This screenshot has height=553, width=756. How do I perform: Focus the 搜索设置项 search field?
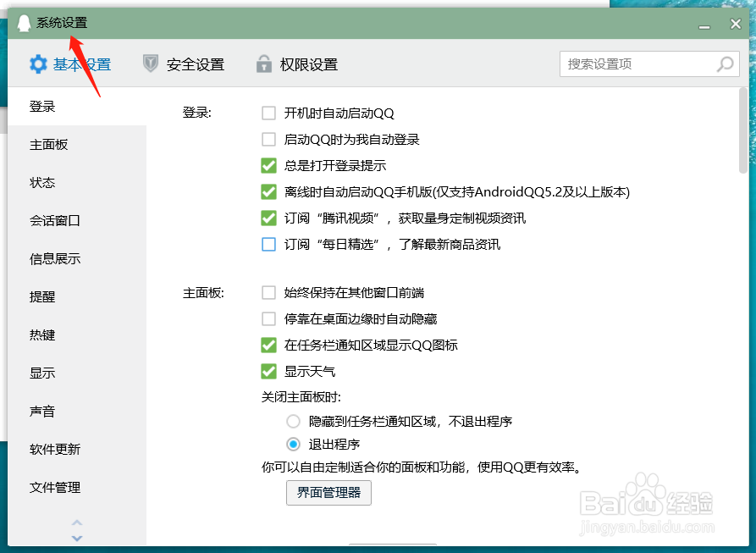coord(649,64)
